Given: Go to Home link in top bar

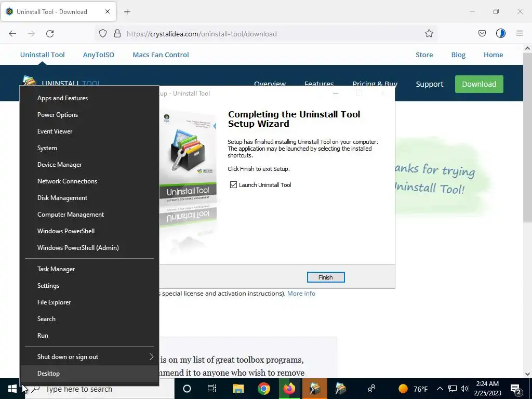Looking at the screenshot, I should coord(494,55).
